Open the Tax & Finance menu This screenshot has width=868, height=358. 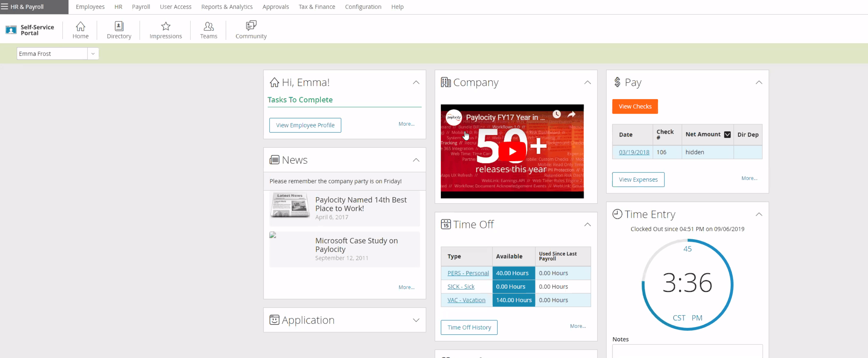[x=317, y=7]
